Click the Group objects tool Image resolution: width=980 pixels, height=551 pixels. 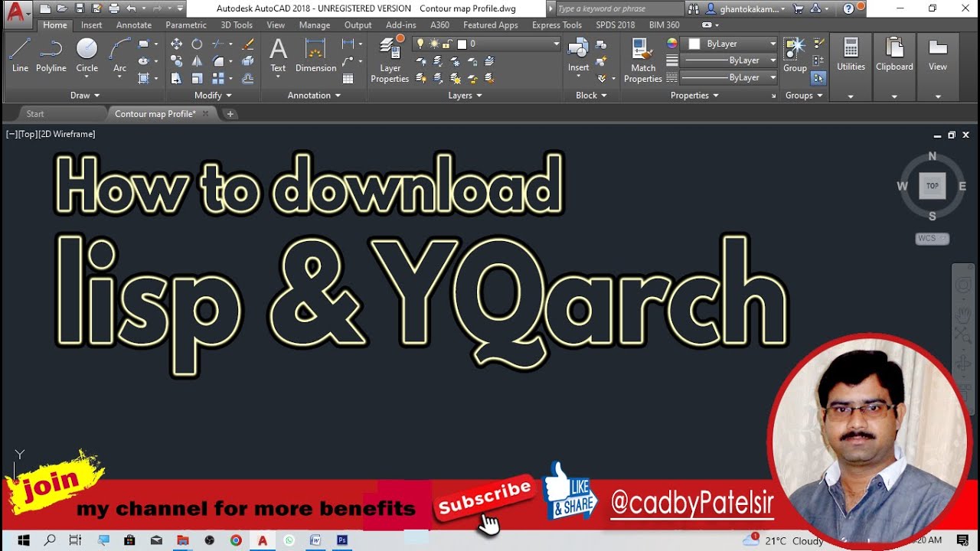coord(795,55)
